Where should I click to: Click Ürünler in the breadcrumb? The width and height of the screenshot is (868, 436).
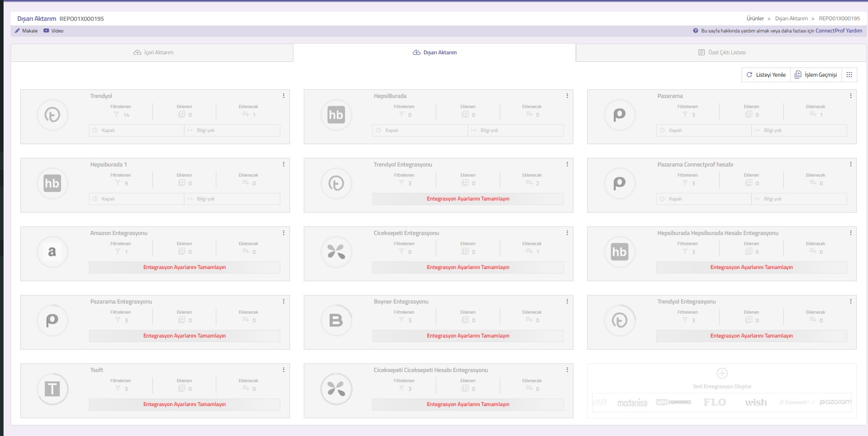pyautogui.click(x=755, y=19)
